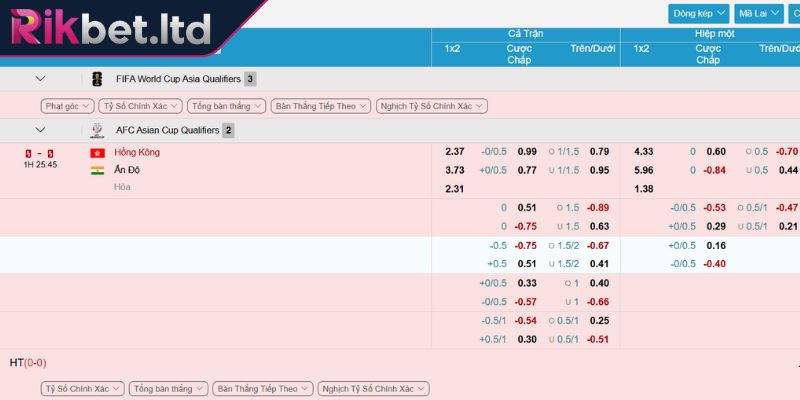Click the FIFA World Cup match count badge 3
Image resolution: width=800 pixels, height=400 pixels.
[250, 79]
